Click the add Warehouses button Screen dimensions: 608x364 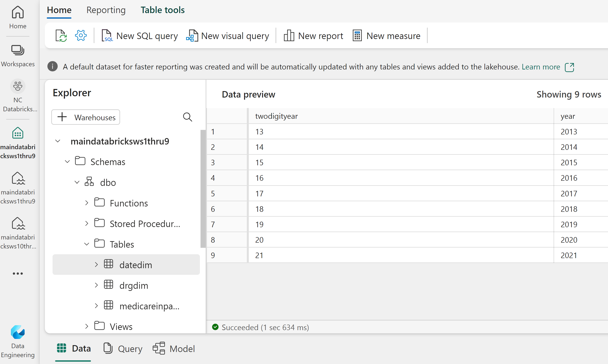coord(86,117)
